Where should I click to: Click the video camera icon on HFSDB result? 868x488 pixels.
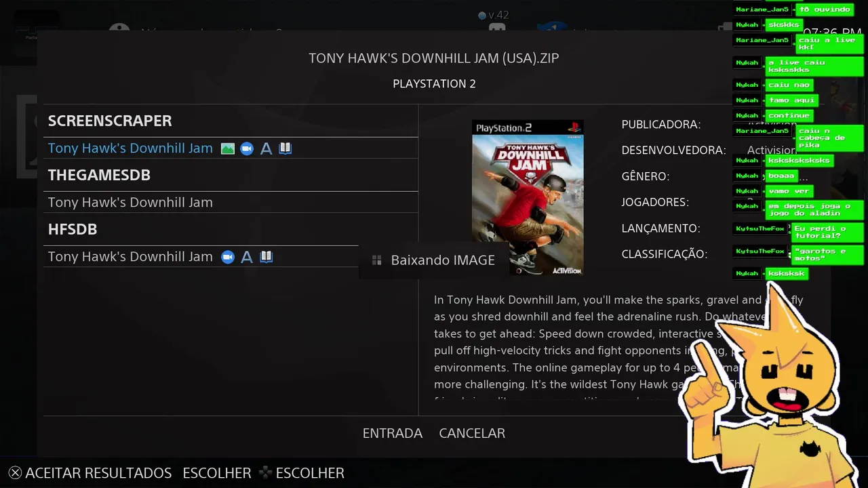[228, 257]
